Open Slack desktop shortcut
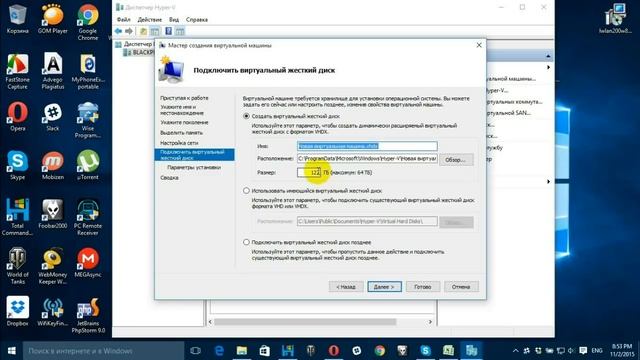 tap(53, 117)
